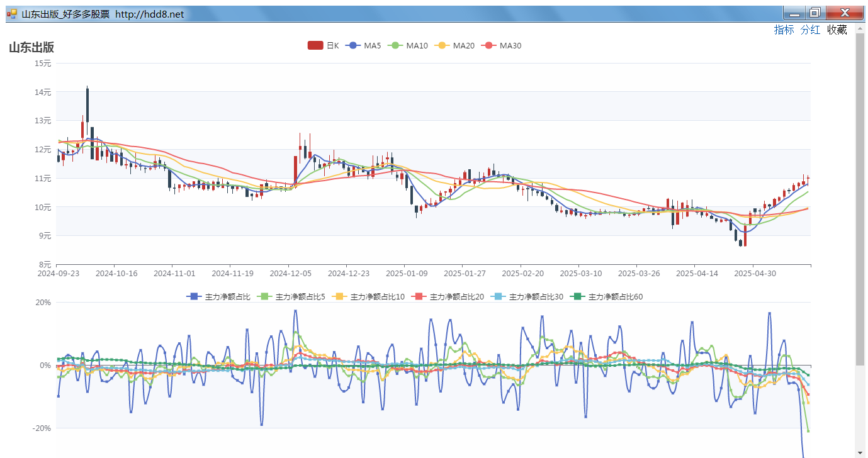Minimize the 山东出版 window
This screenshot has width=868, height=458.
[794, 13]
